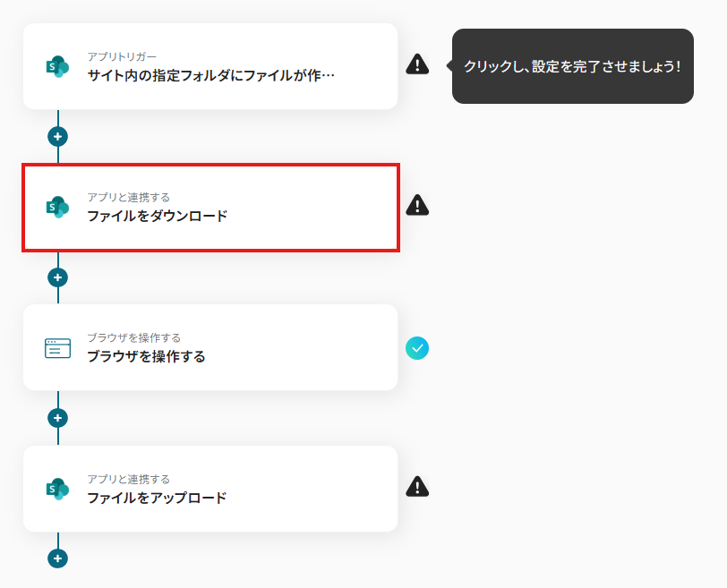Click the checkmark status icon beside ブラウザを操作する
Viewport: 727px width, 588px height.
pyautogui.click(x=417, y=348)
